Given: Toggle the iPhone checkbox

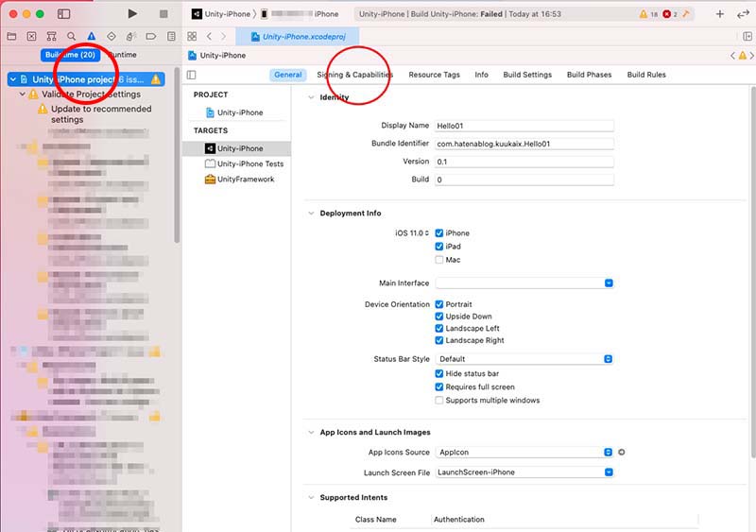Looking at the screenshot, I should 438,233.
